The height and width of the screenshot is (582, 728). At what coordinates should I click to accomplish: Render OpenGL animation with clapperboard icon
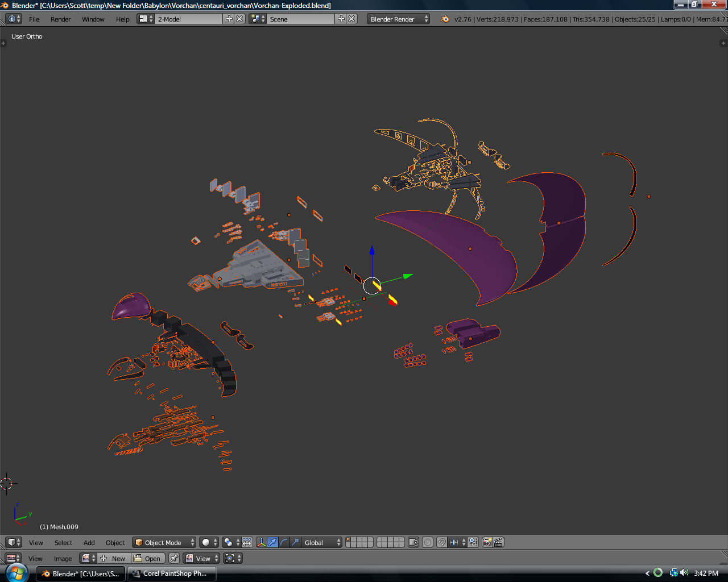tap(498, 542)
